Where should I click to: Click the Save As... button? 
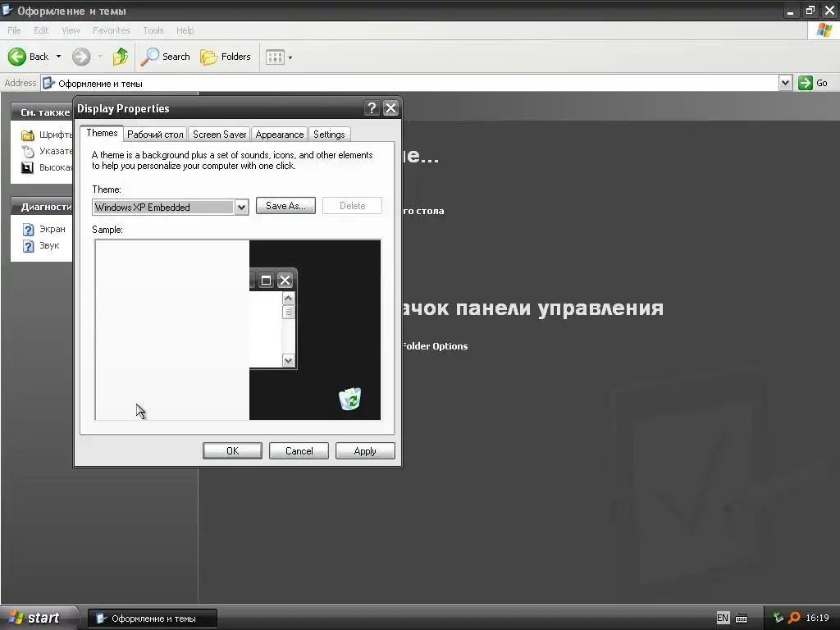285,206
